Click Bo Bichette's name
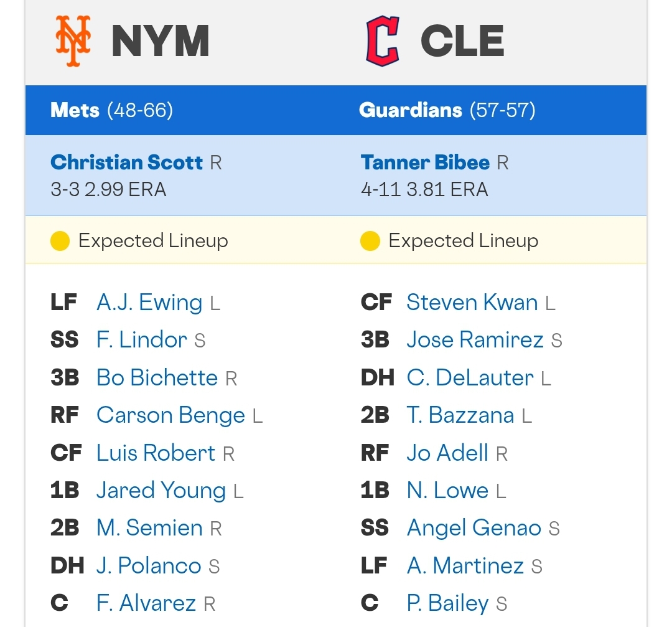 (157, 377)
